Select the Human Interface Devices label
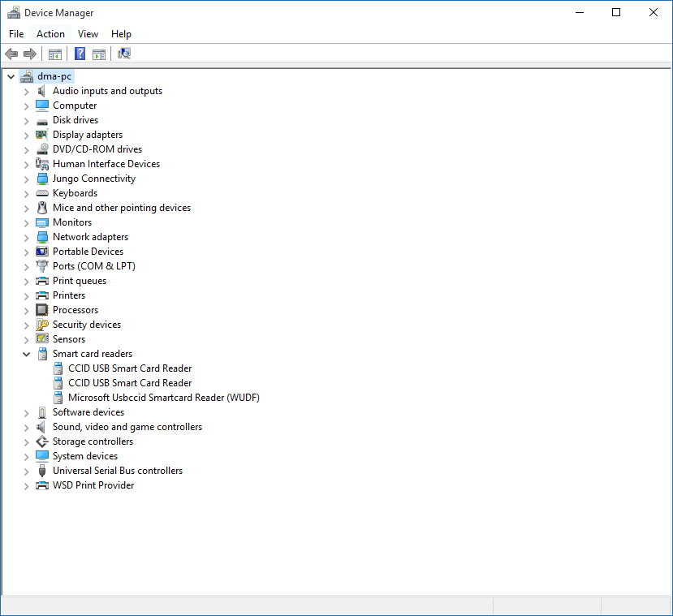Screen dimensions: 673x616 click(x=106, y=164)
